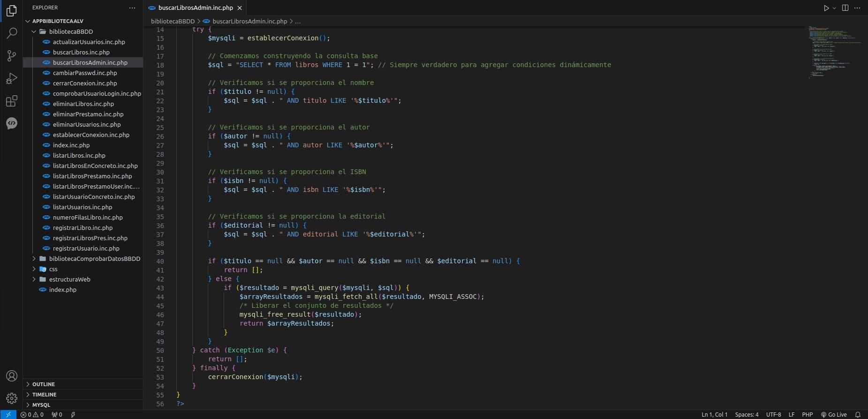Click the code minimap overview

834,52
